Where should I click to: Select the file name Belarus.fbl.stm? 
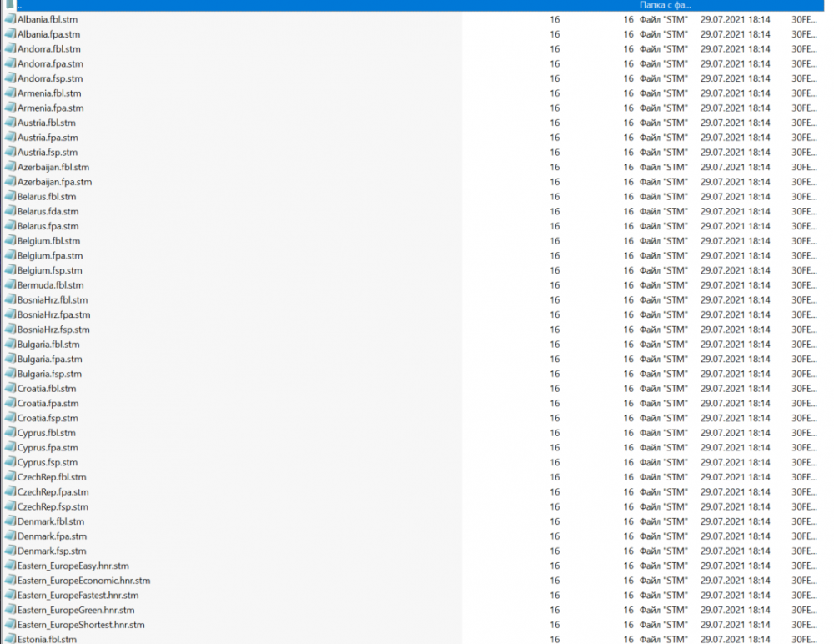47,196
